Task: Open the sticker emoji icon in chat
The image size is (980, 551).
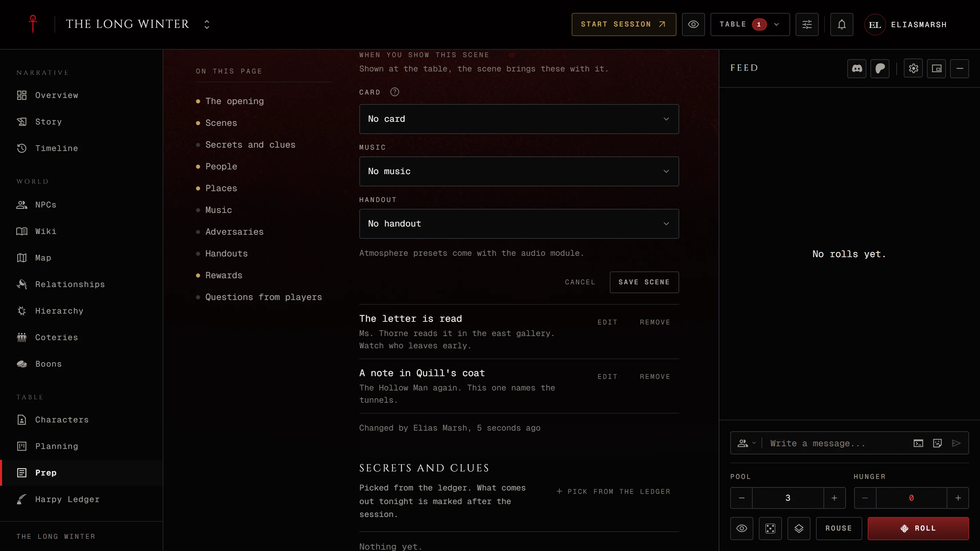Action: [x=937, y=443]
